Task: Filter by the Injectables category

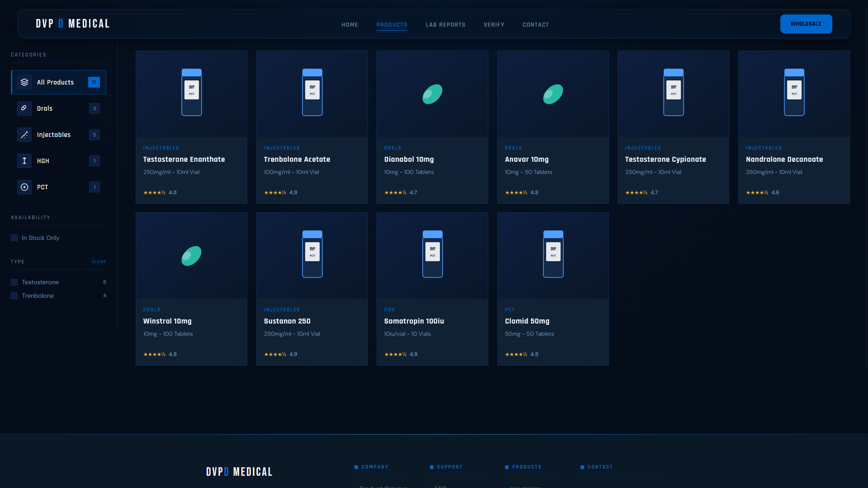Action: [x=59, y=135]
